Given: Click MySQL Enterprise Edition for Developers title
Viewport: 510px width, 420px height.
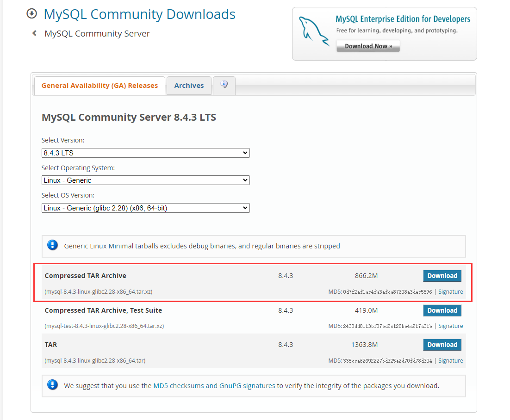Looking at the screenshot, I should click(403, 19).
